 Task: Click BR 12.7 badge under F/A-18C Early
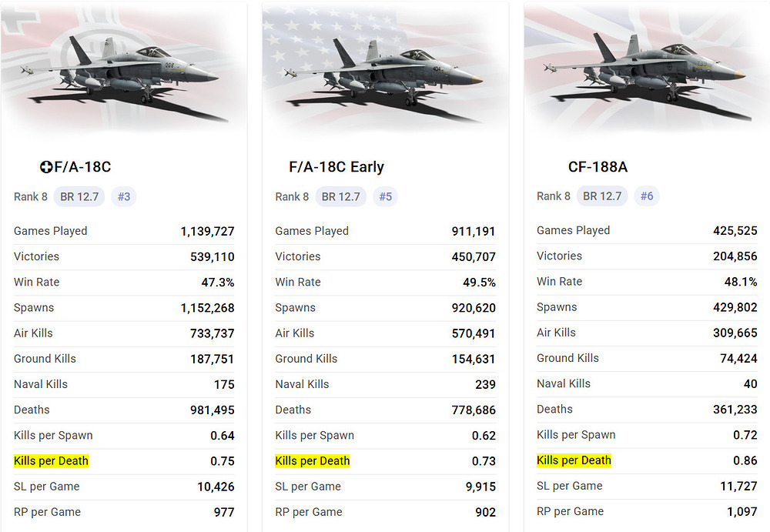pos(341,196)
